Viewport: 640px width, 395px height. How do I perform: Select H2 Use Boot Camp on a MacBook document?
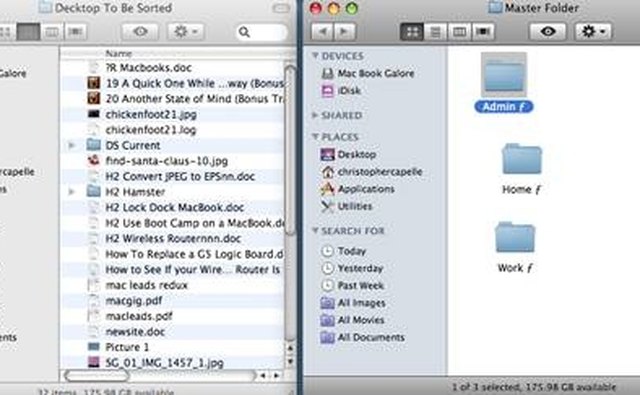(185, 223)
